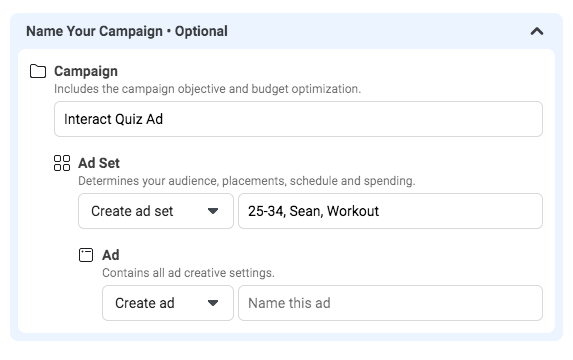
Task: Click the arrow next to Create ad set
Action: (x=213, y=211)
